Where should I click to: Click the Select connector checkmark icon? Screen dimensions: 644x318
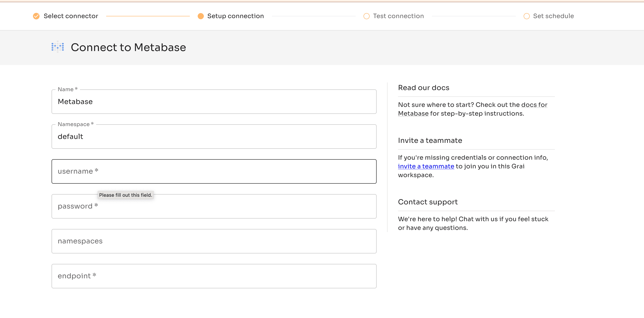point(36,16)
